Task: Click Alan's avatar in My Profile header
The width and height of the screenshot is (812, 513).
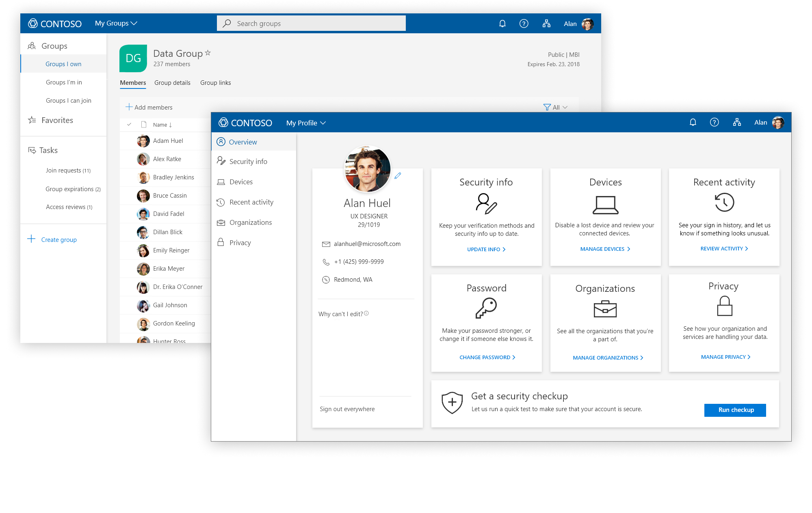Action: point(778,122)
